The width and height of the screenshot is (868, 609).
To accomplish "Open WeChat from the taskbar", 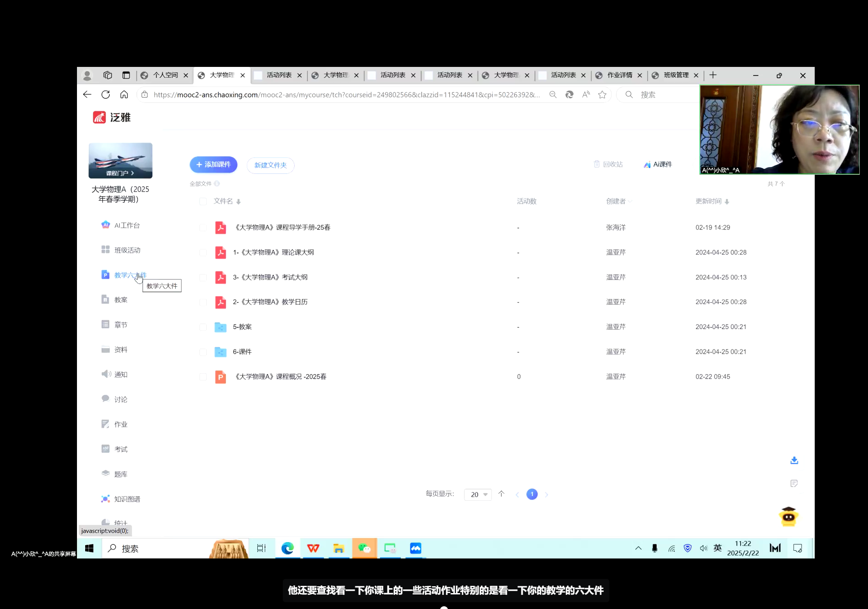I will pos(364,548).
